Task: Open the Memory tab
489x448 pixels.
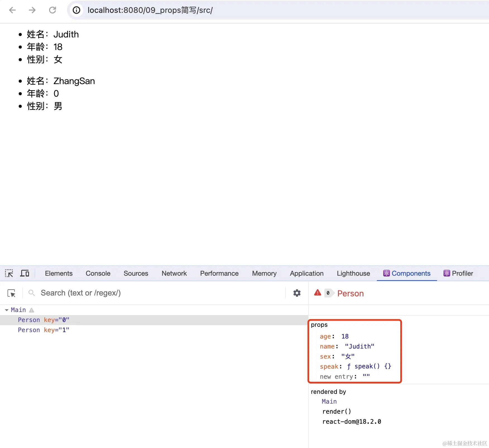Action: click(x=264, y=273)
